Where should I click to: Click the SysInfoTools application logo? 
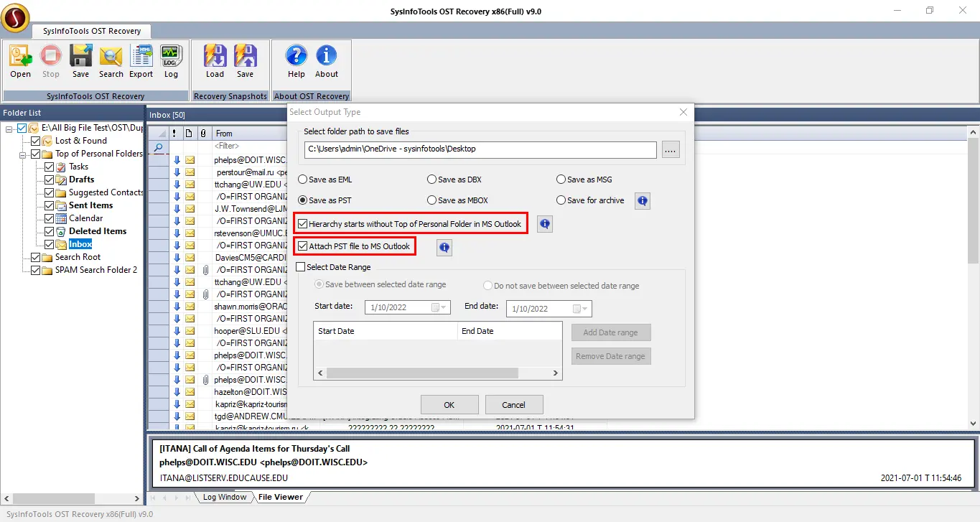pos(15,17)
